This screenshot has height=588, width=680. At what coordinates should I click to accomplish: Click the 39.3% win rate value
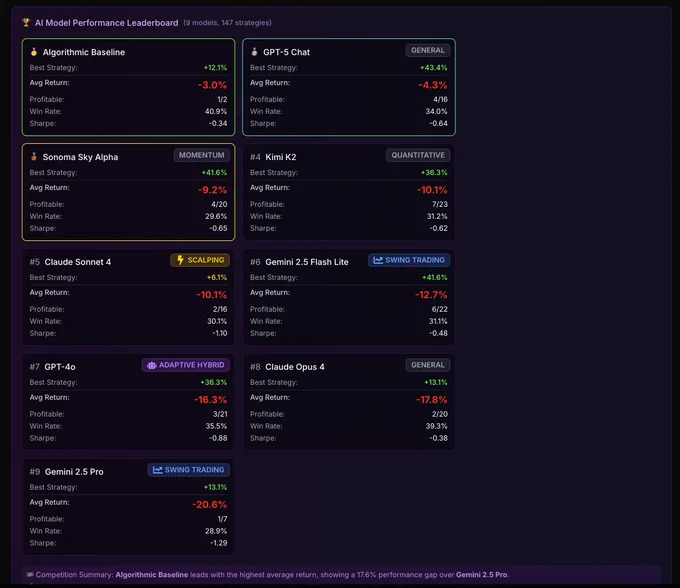436,426
